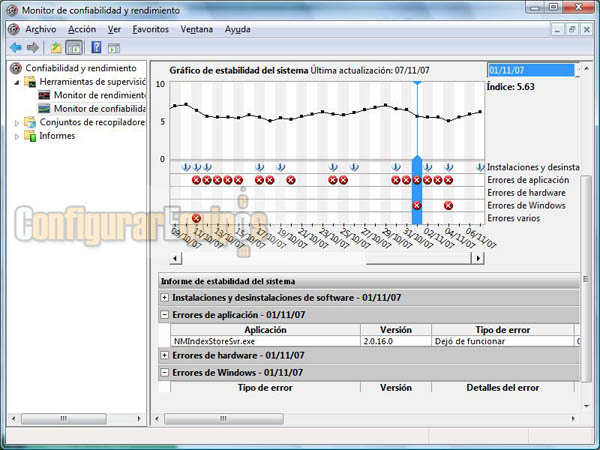Click chart scroll right arrow button
Viewport: 600px width, 450px height.
[x=478, y=258]
